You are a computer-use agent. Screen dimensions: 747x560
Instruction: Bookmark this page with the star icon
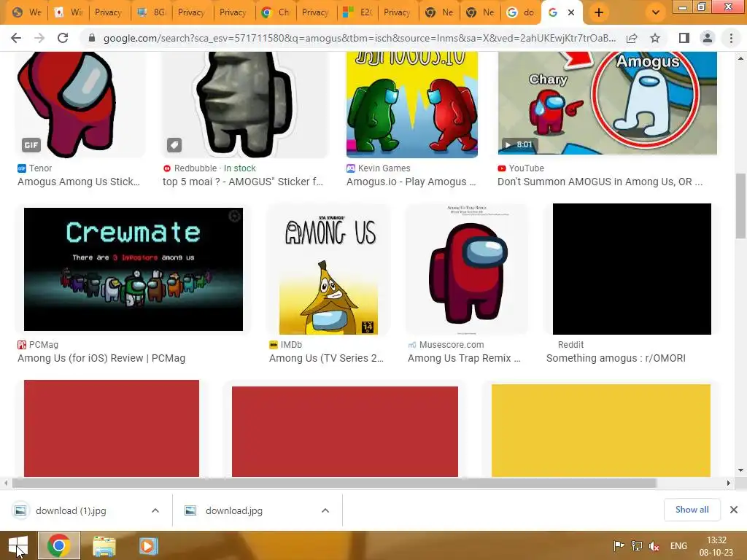tap(655, 38)
